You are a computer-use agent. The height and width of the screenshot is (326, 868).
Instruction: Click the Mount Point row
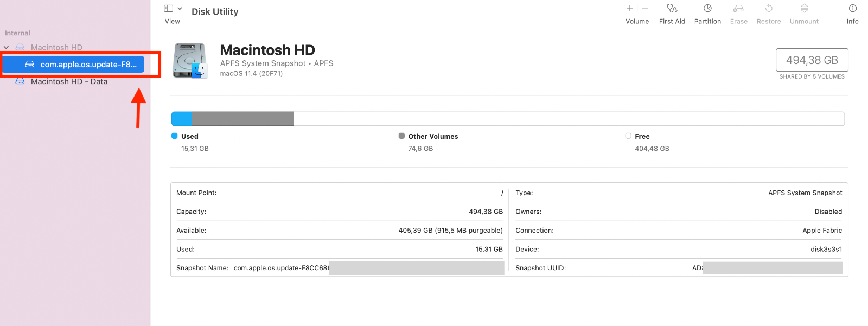[x=340, y=193]
